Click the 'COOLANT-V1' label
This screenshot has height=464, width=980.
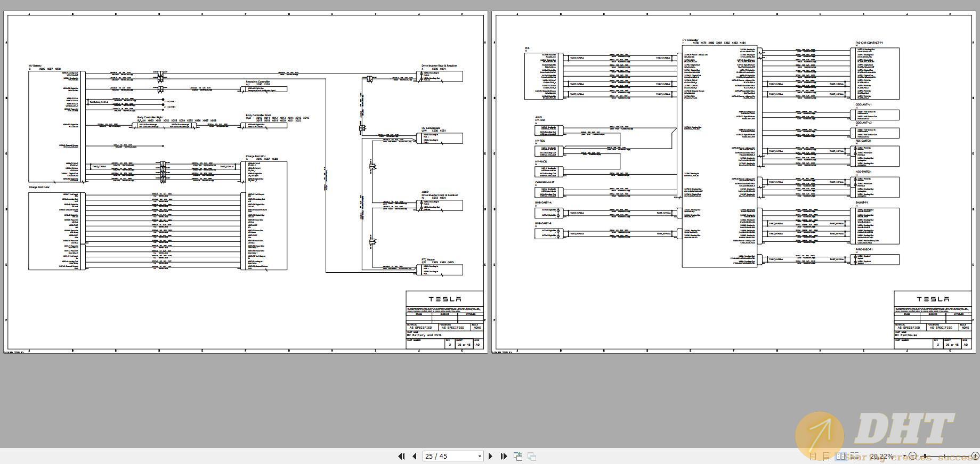point(864,104)
